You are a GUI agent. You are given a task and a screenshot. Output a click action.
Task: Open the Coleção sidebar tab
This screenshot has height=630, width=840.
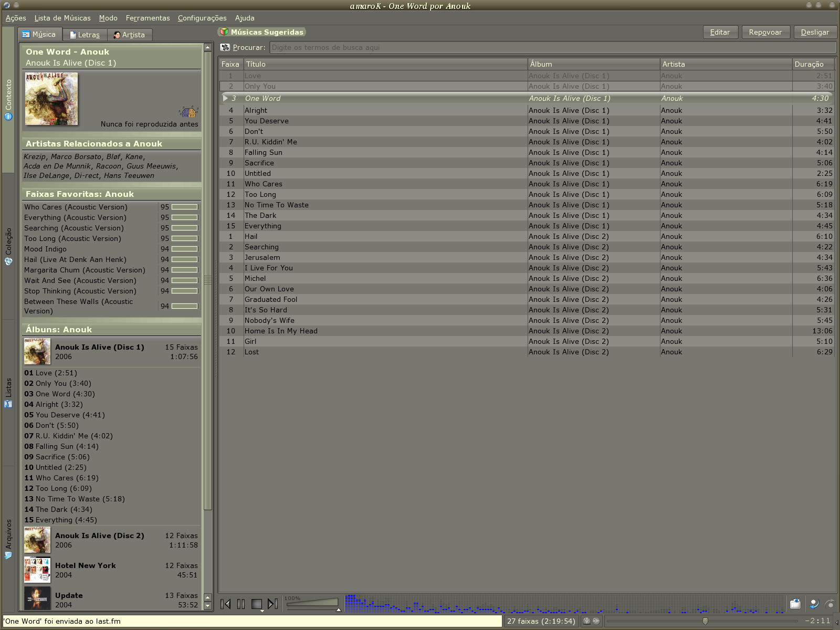[x=8, y=246]
